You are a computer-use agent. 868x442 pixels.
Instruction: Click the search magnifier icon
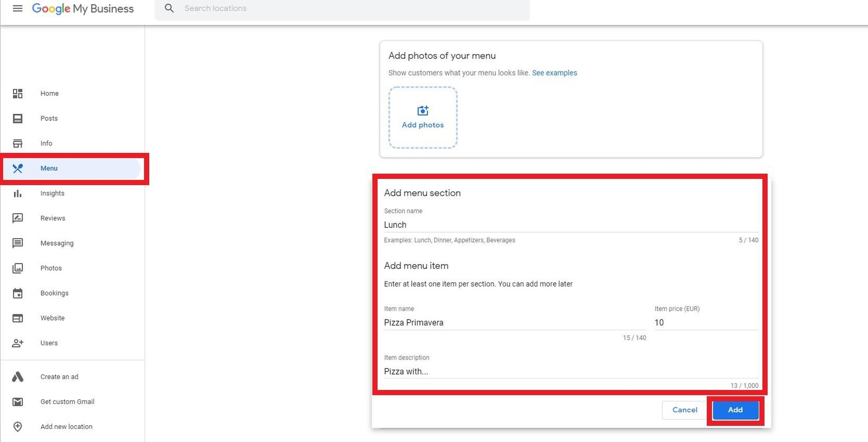[169, 8]
